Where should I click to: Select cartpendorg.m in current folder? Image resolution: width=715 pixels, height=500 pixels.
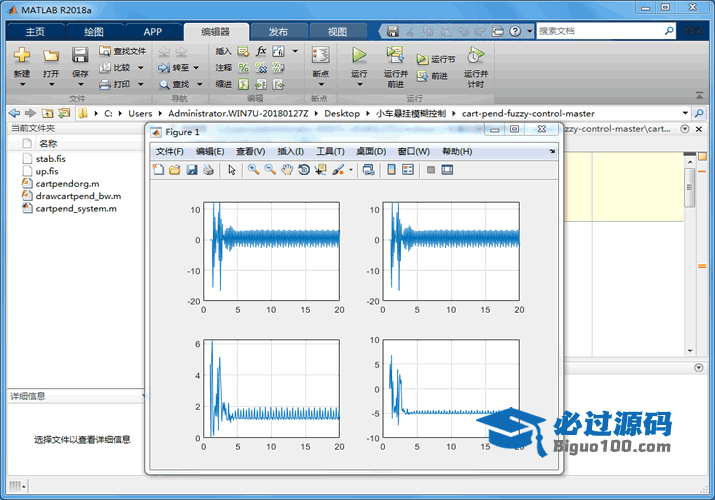point(67,184)
